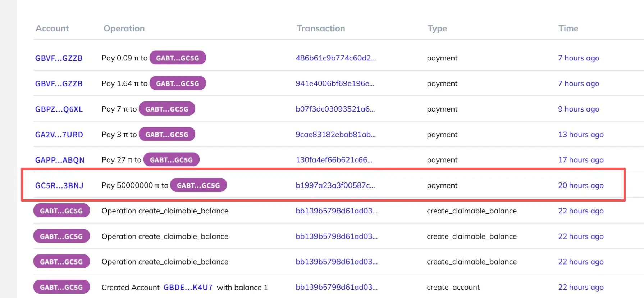Click the 'Type' column header
The image size is (644, 298).
click(x=437, y=28)
